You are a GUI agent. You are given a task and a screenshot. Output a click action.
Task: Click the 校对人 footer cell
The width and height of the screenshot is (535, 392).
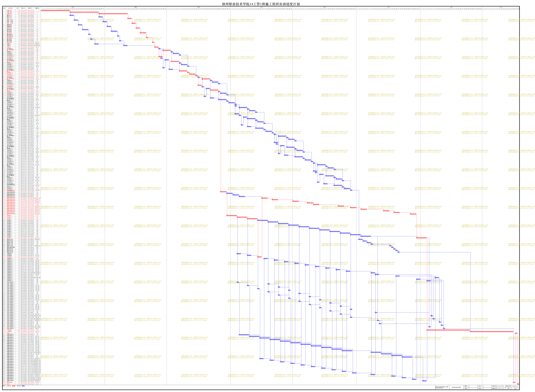(x=480, y=386)
